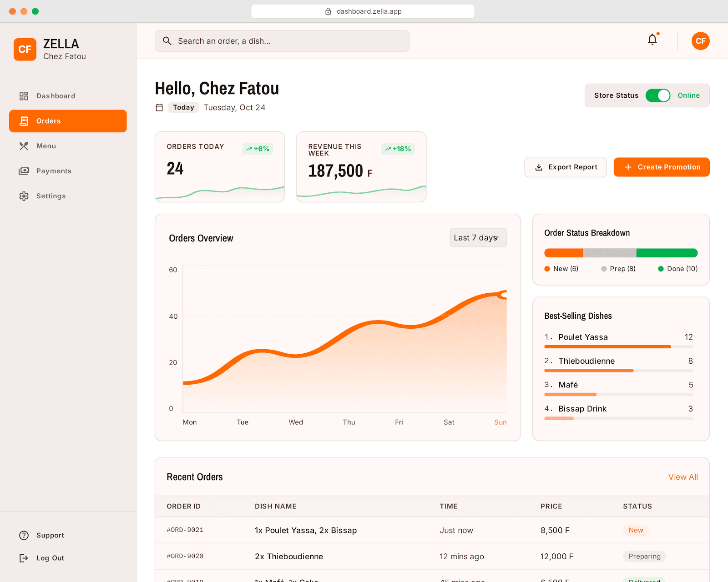Click the Done (10) legend item
This screenshot has width=728, height=582.
(x=678, y=269)
